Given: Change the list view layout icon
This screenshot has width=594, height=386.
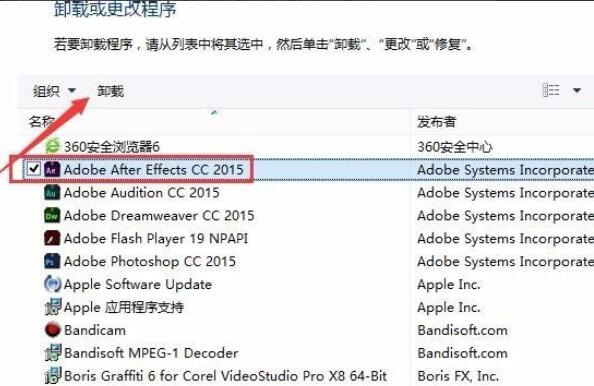Looking at the screenshot, I should pyautogui.click(x=551, y=90).
